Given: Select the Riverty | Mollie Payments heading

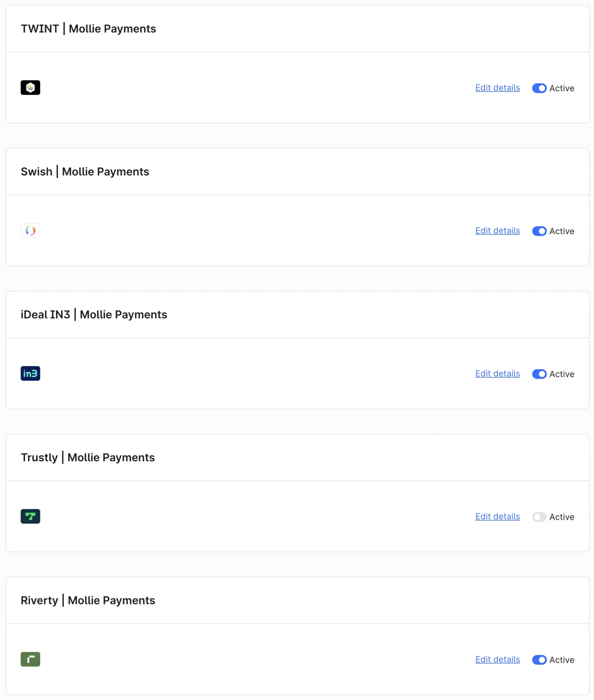Looking at the screenshot, I should click(88, 600).
